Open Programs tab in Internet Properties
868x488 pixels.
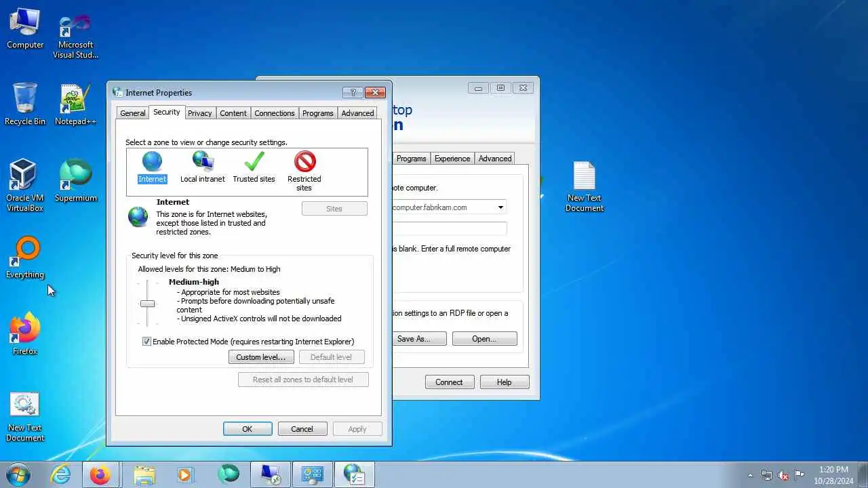318,113
